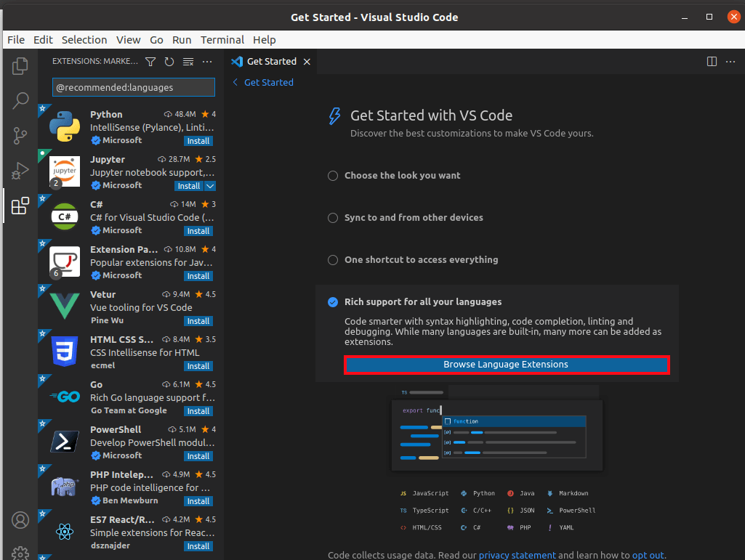This screenshot has width=745, height=560.
Task: Select the Jupyter extension icon
Action: tap(65, 171)
